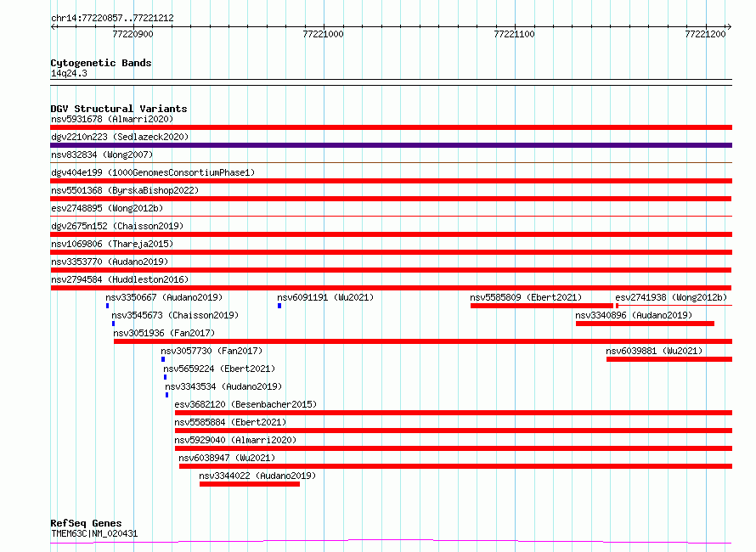The height and width of the screenshot is (552, 756).
Task: Select the 14q24.3 band label
Action: click(x=69, y=73)
